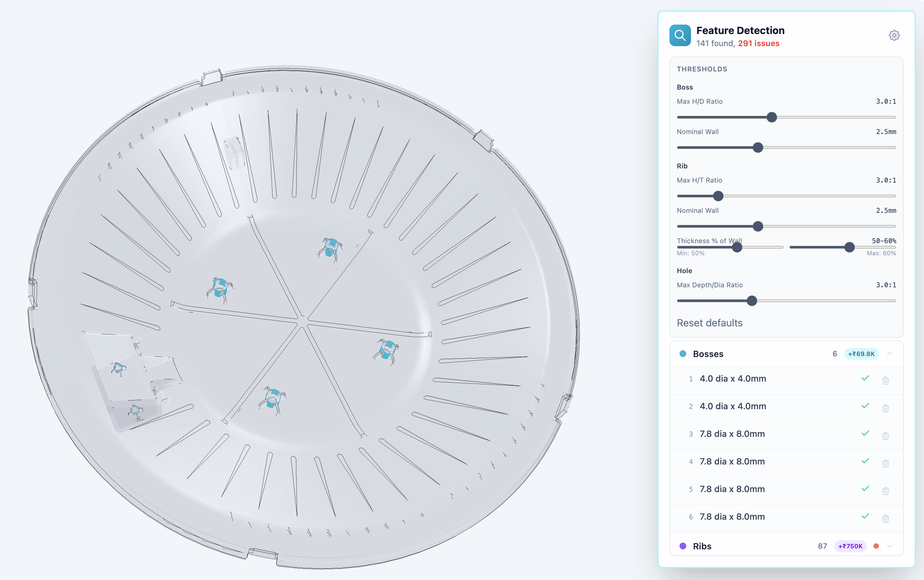This screenshot has width=924, height=580.
Task: Delete boss 2 using its trash icon
Action: (x=885, y=408)
